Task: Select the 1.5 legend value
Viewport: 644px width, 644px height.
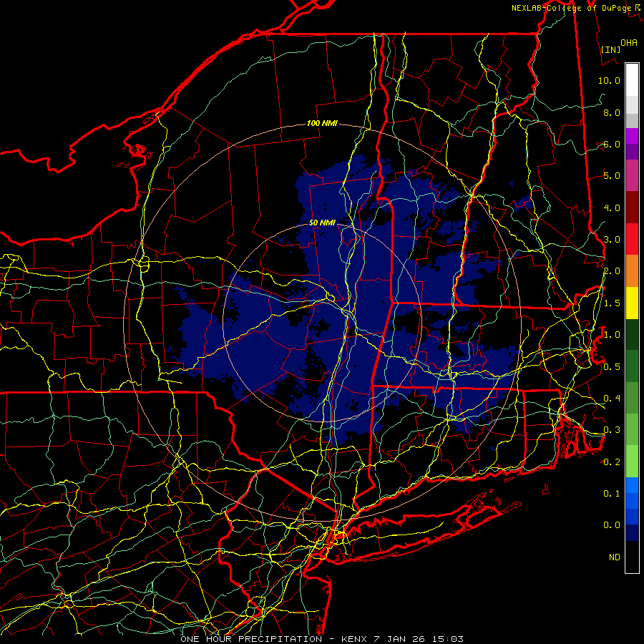Action: (612, 303)
